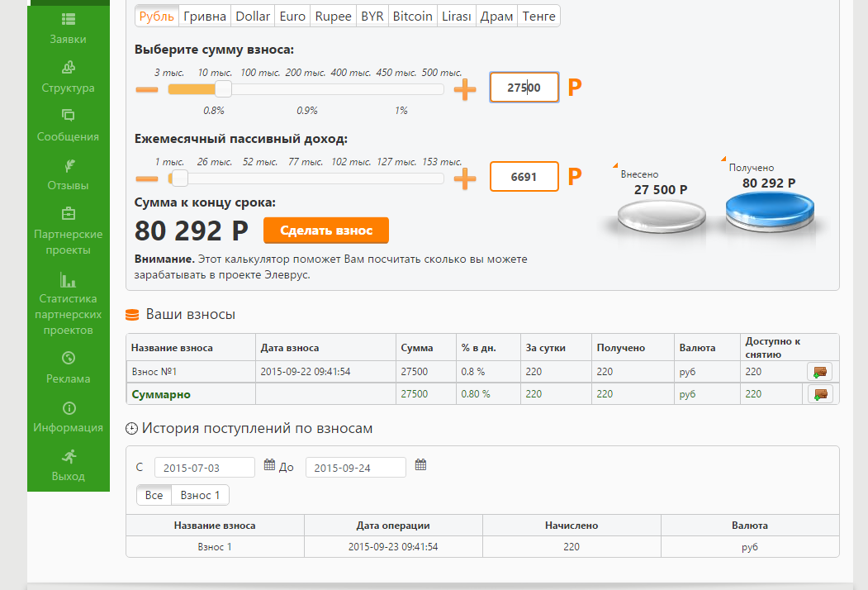This screenshot has height=590, width=868.
Task: Select the Взнос 1 history filter
Action: click(x=200, y=495)
